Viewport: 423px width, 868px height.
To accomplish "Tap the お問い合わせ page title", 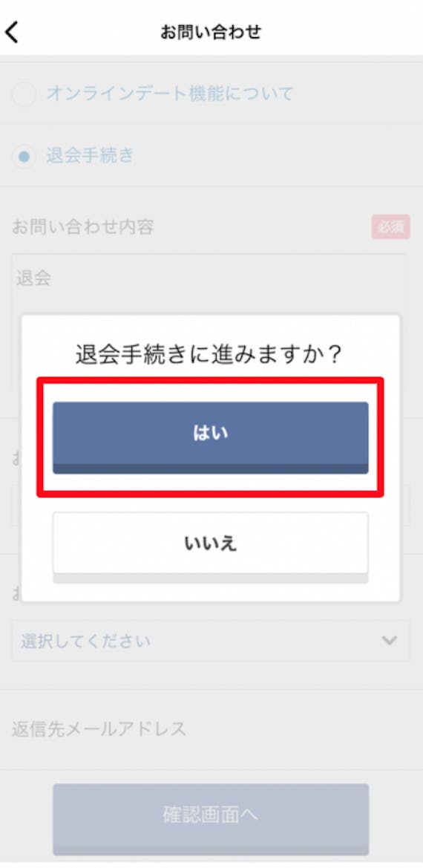I will pos(211,32).
